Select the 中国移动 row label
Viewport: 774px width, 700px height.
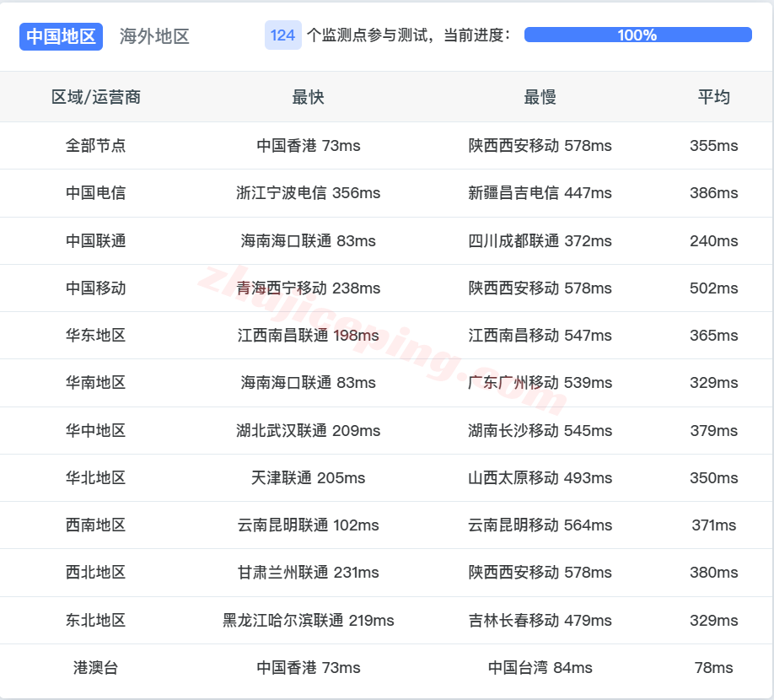click(x=96, y=288)
